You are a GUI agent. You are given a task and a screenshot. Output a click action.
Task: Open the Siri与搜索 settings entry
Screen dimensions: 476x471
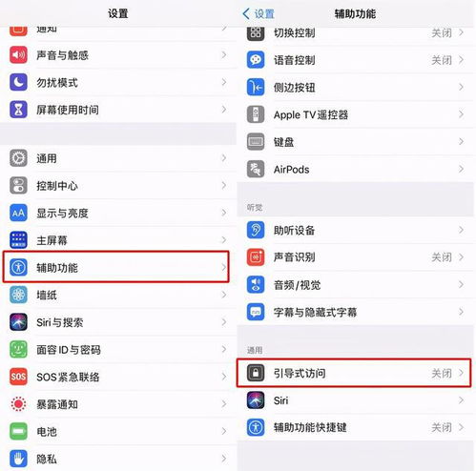pos(118,322)
